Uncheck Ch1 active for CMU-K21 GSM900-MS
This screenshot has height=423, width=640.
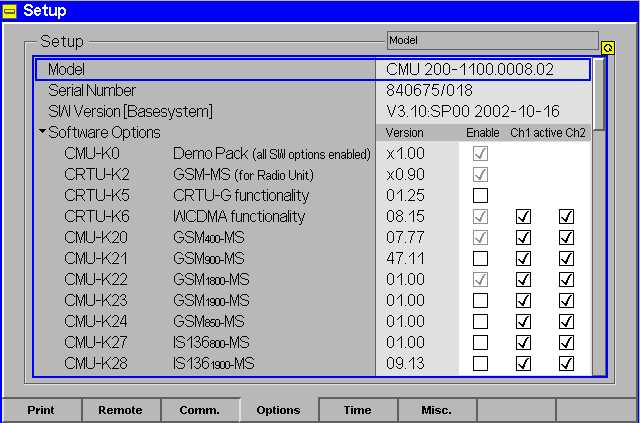tap(523, 258)
